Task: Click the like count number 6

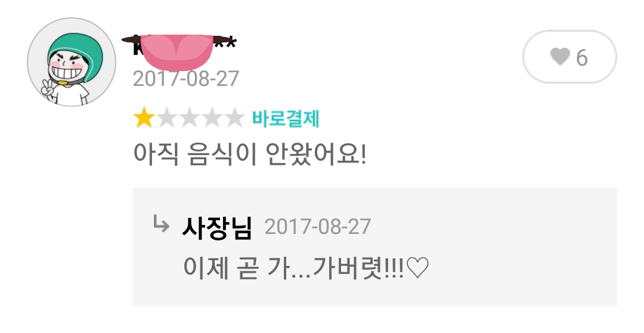Action: click(581, 57)
